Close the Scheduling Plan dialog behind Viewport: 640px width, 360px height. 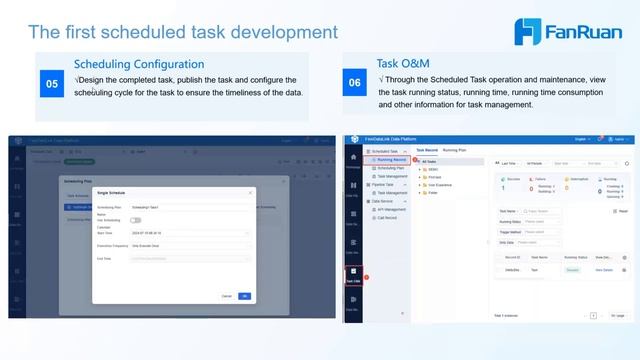[x=284, y=181]
